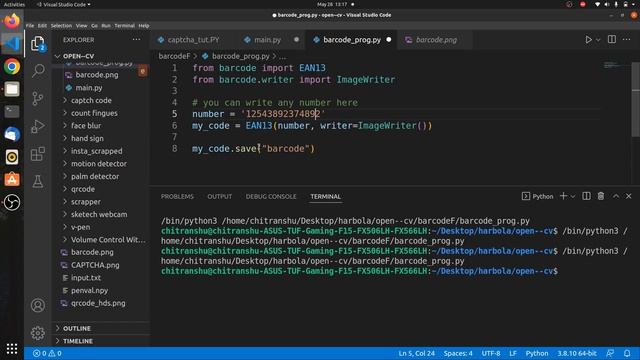
Task: Add a new terminal with plus icon
Action: (563, 196)
